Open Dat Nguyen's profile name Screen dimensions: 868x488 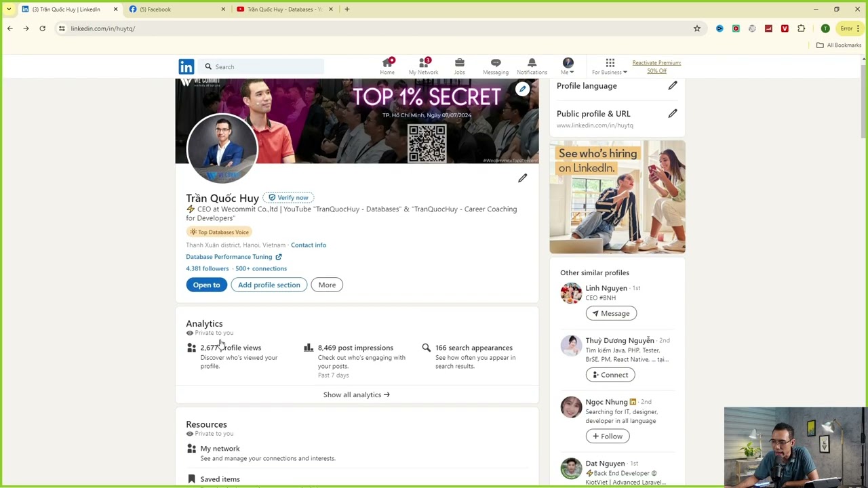tap(605, 464)
